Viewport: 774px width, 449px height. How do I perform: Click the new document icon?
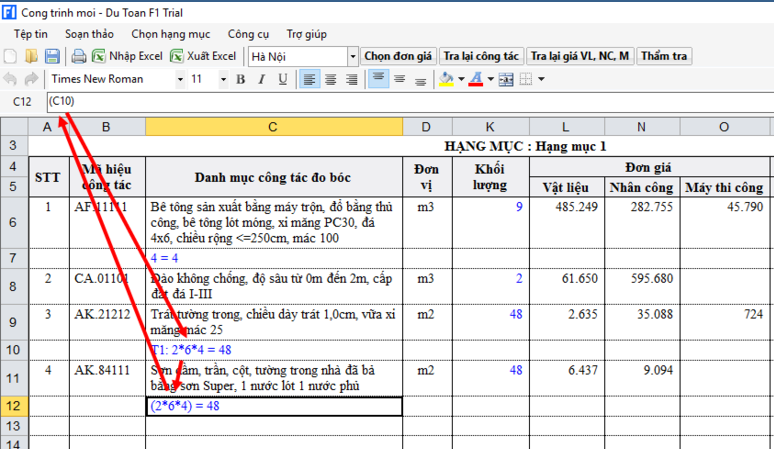(11, 56)
